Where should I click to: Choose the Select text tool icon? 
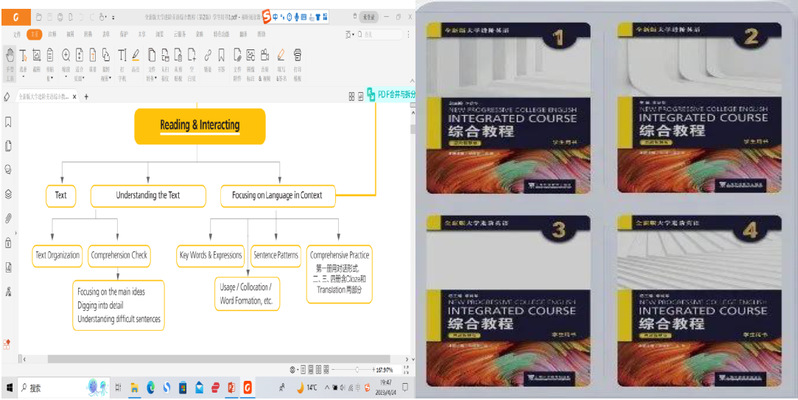(23, 56)
